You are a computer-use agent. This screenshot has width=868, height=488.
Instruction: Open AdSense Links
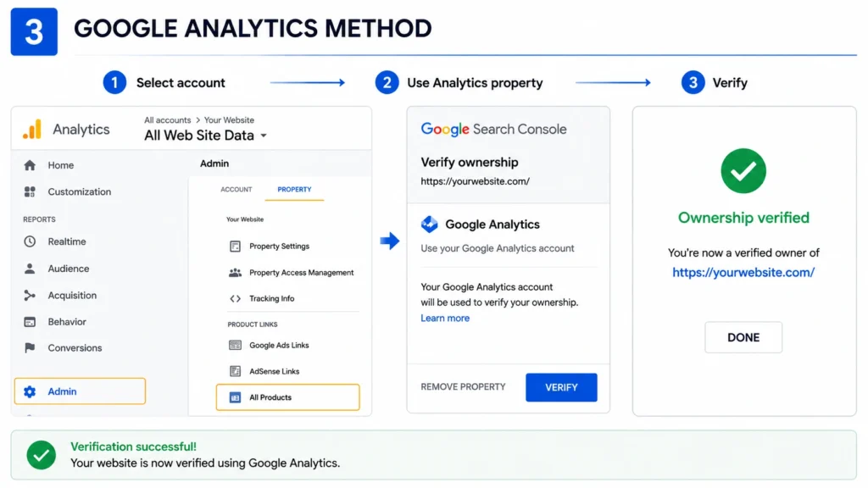(x=274, y=371)
